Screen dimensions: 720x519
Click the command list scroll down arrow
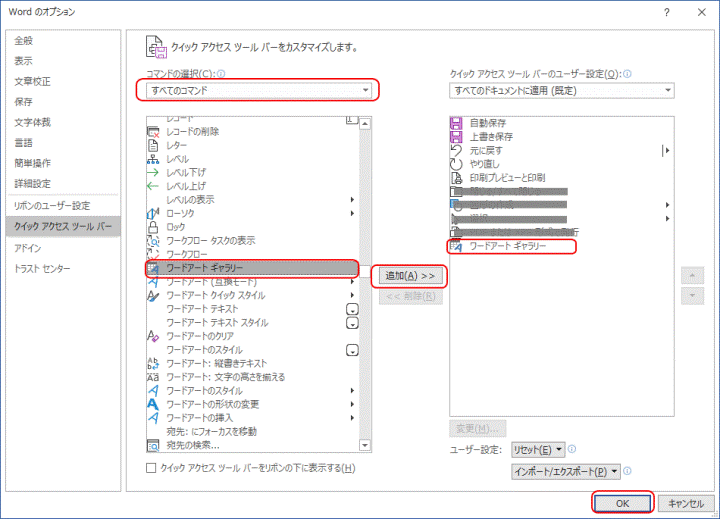(x=365, y=446)
